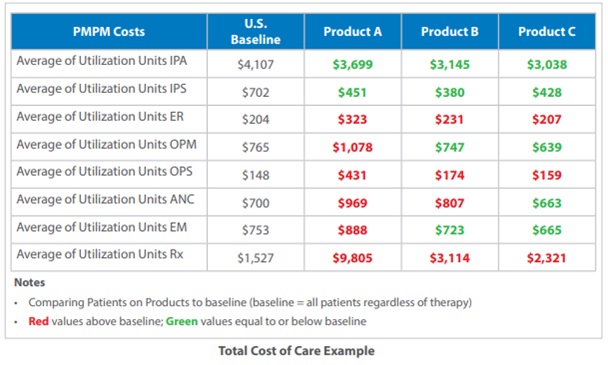Select the green $3,699 Product A cell

[352, 64]
